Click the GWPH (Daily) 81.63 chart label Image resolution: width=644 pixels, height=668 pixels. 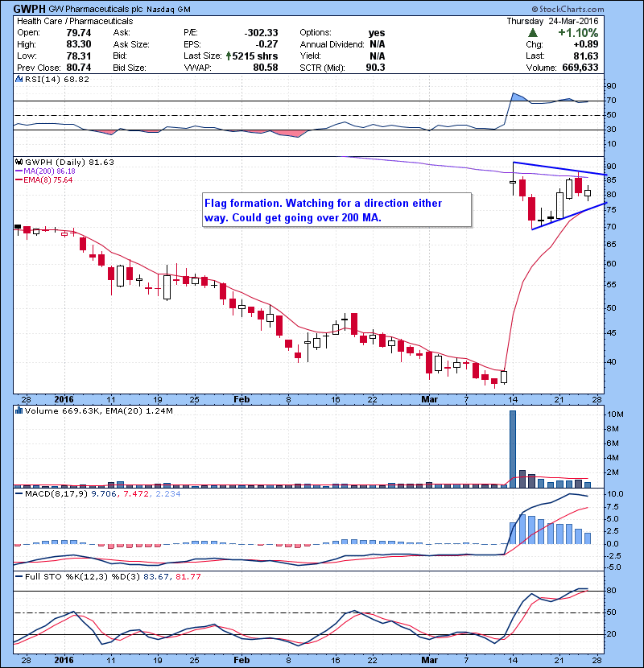(x=69, y=163)
